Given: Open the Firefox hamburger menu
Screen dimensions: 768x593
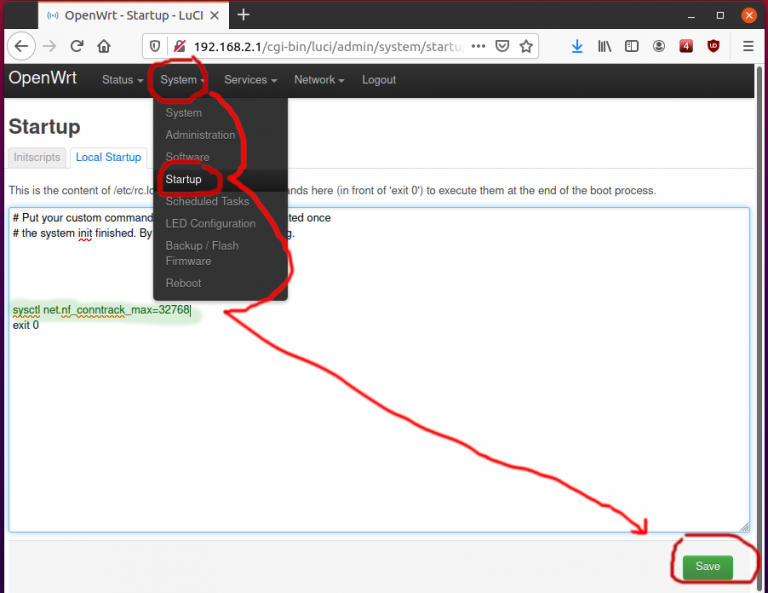Looking at the screenshot, I should (x=748, y=46).
